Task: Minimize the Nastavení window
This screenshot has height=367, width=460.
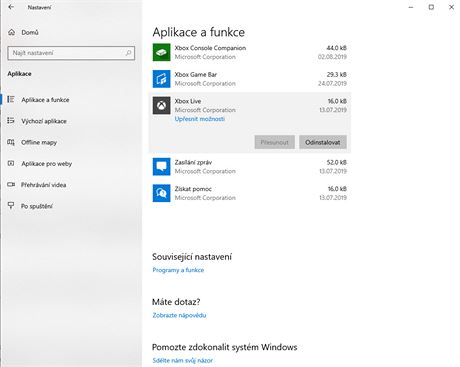Action: [411, 7]
